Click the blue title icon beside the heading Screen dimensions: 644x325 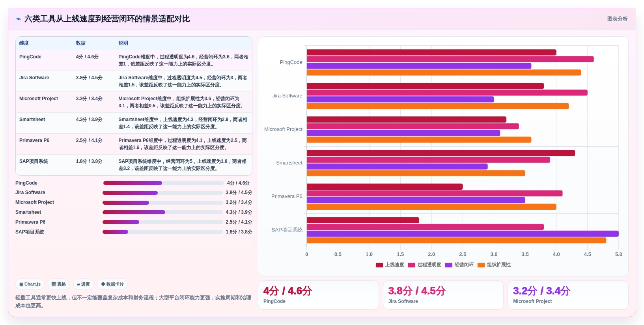pos(19,19)
